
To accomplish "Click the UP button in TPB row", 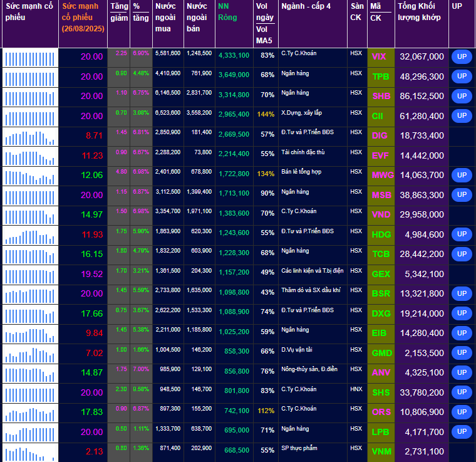I will point(462,76).
